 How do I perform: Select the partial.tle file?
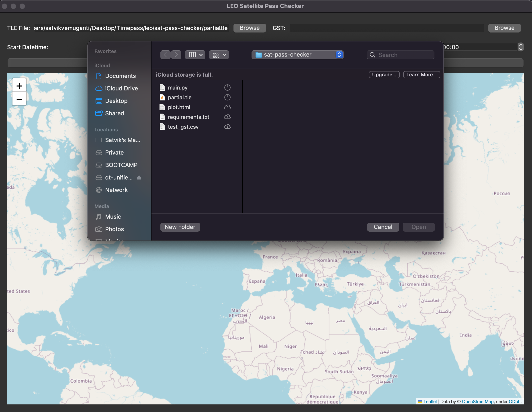tap(180, 97)
